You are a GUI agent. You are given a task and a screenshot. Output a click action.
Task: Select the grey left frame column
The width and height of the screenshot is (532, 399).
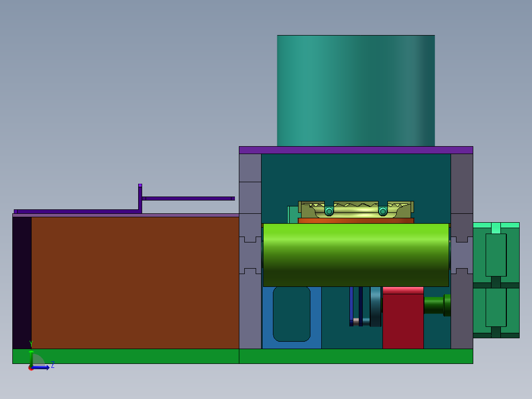pos(250,251)
